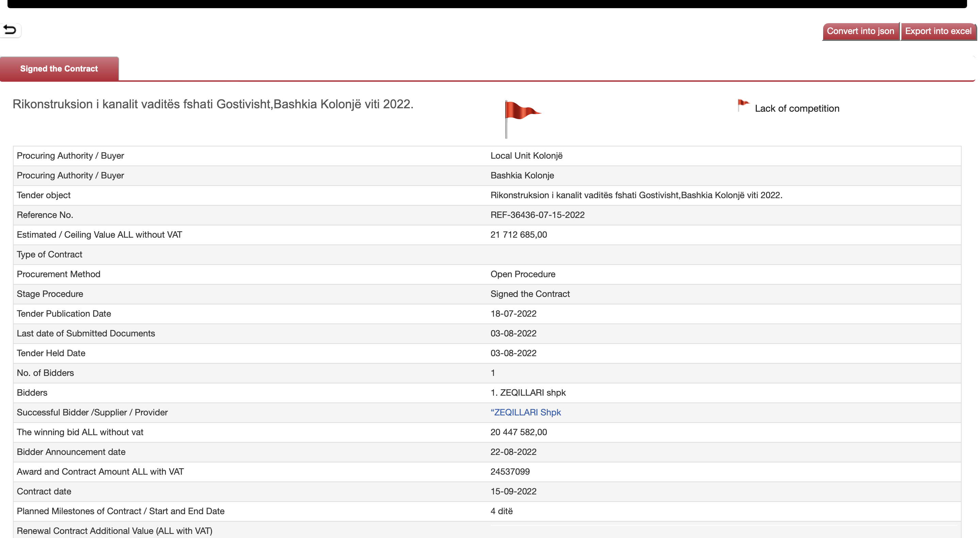Click the Open Procedure value
Image resolution: width=980 pixels, height=538 pixels.
[523, 274]
